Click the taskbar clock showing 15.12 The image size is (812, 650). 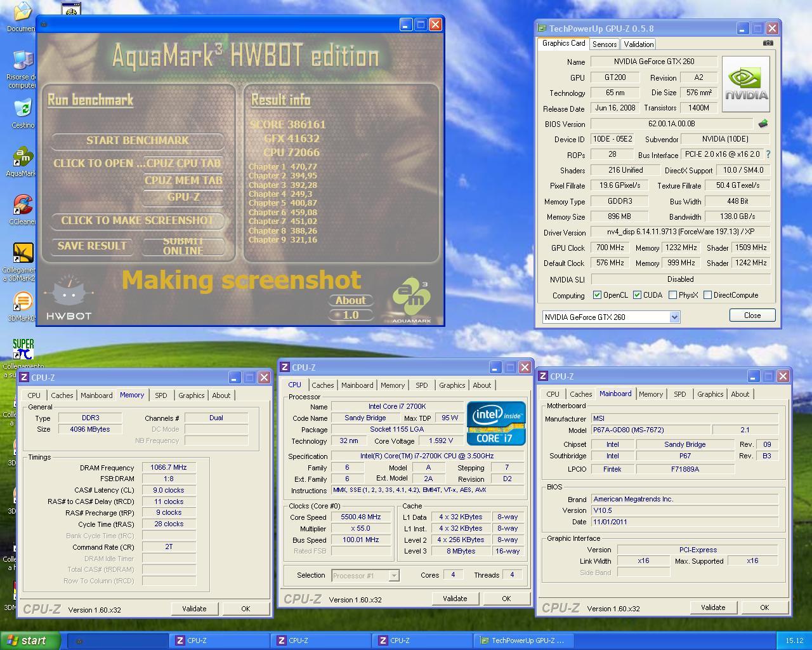[794, 641]
